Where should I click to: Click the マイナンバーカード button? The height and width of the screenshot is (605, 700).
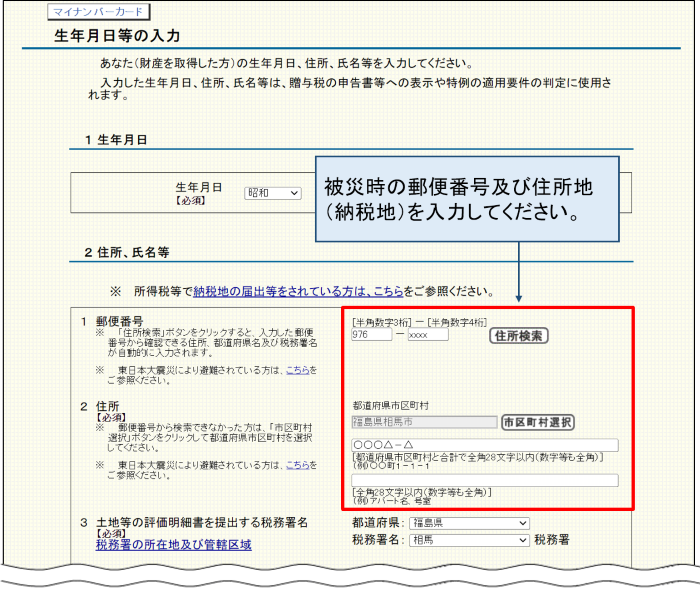click(99, 12)
